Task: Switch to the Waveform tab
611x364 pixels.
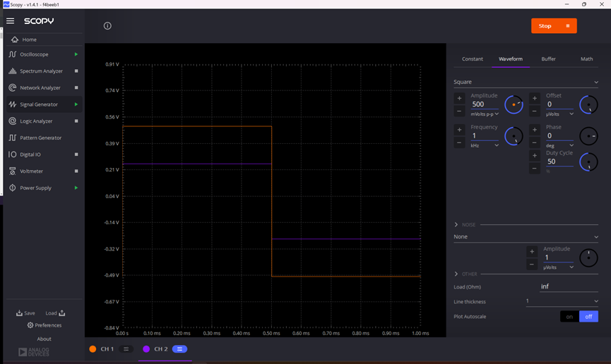Action: click(x=511, y=59)
